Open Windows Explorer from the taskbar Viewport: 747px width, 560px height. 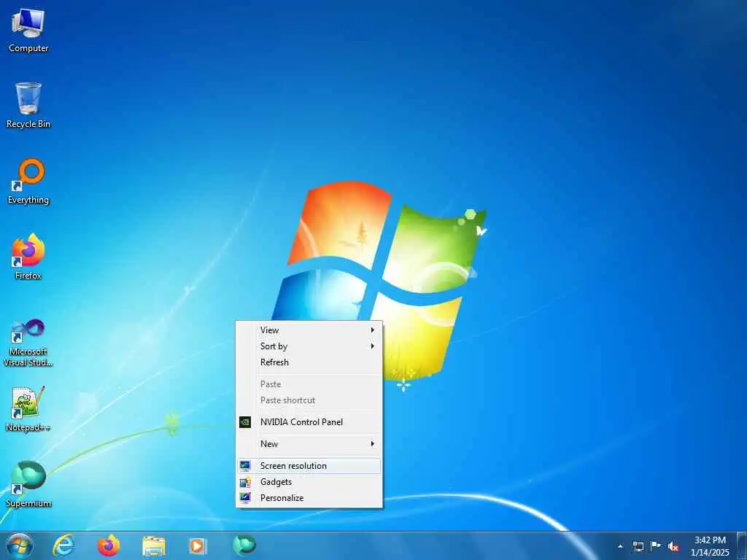[x=154, y=546]
